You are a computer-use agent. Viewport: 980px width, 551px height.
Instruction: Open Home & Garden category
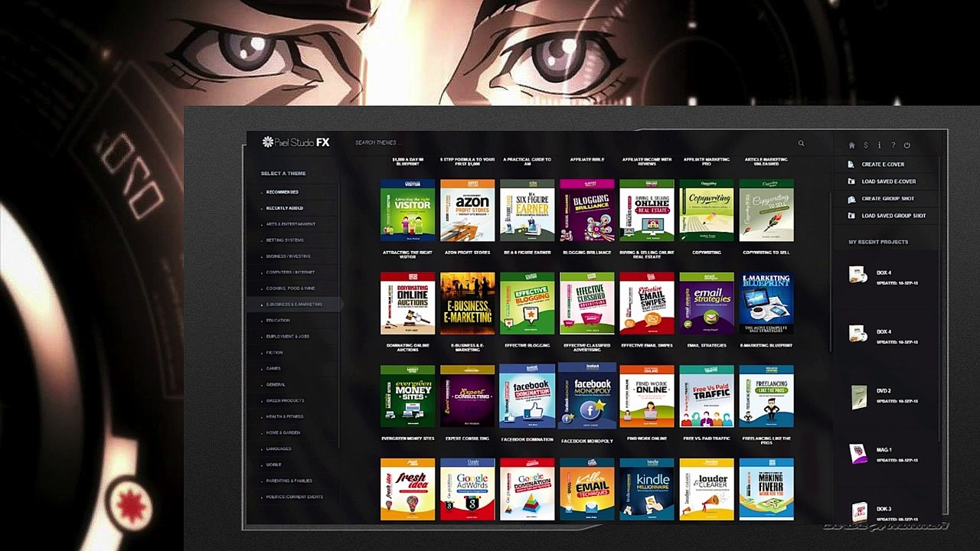click(283, 433)
